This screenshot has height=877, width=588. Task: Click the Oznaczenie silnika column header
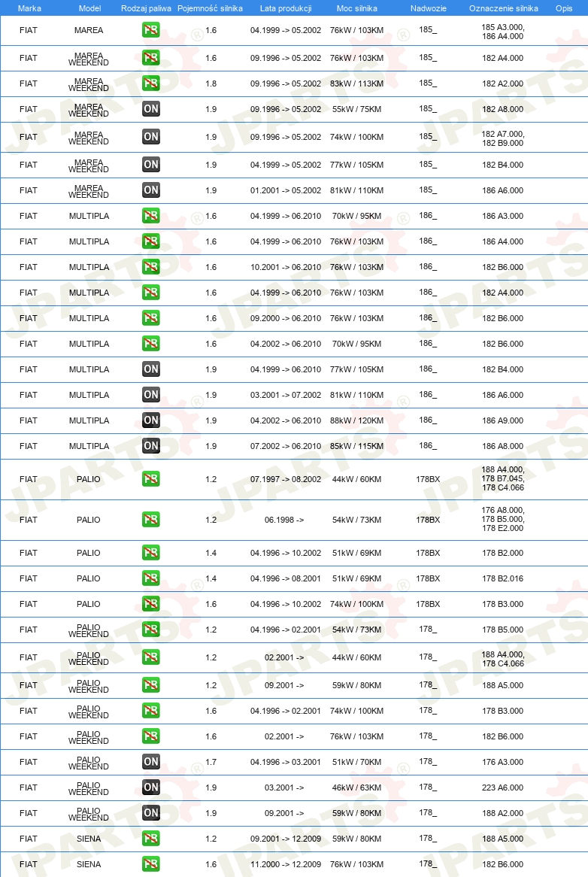504,8
